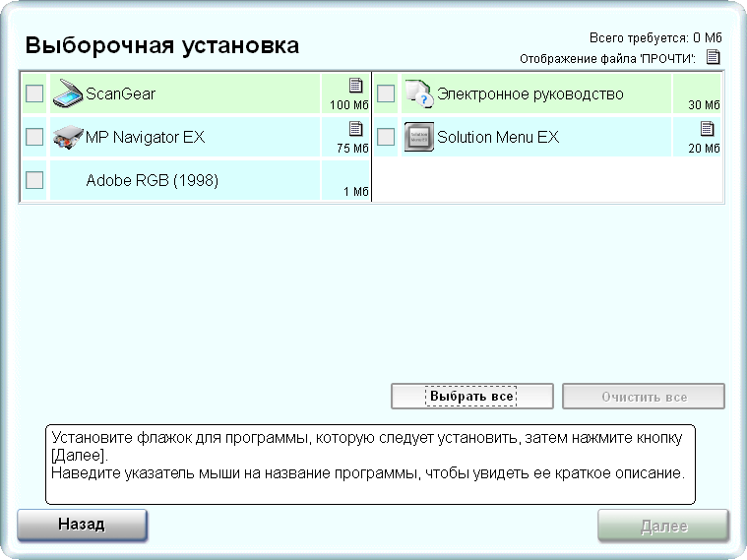Click the 1 Мб size value
Screen dimensions: 747x560
pyautogui.click(x=356, y=192)
